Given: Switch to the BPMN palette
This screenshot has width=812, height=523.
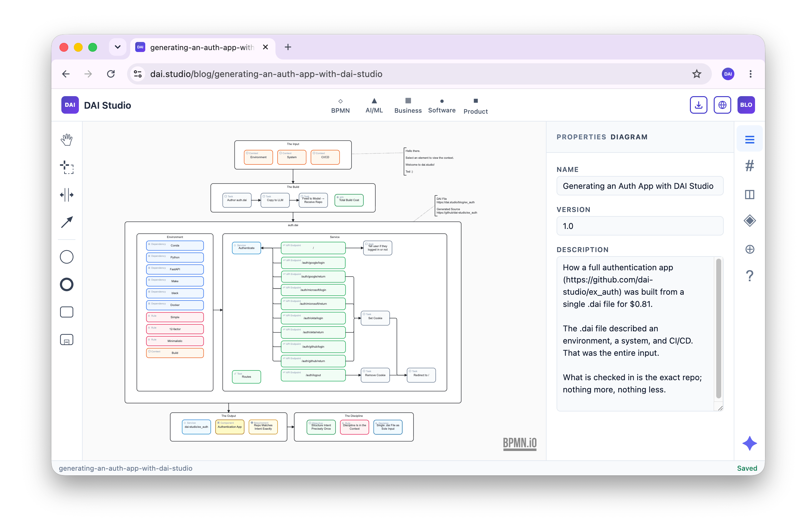Looking at the screenshot, I should (x=340, y=106).
